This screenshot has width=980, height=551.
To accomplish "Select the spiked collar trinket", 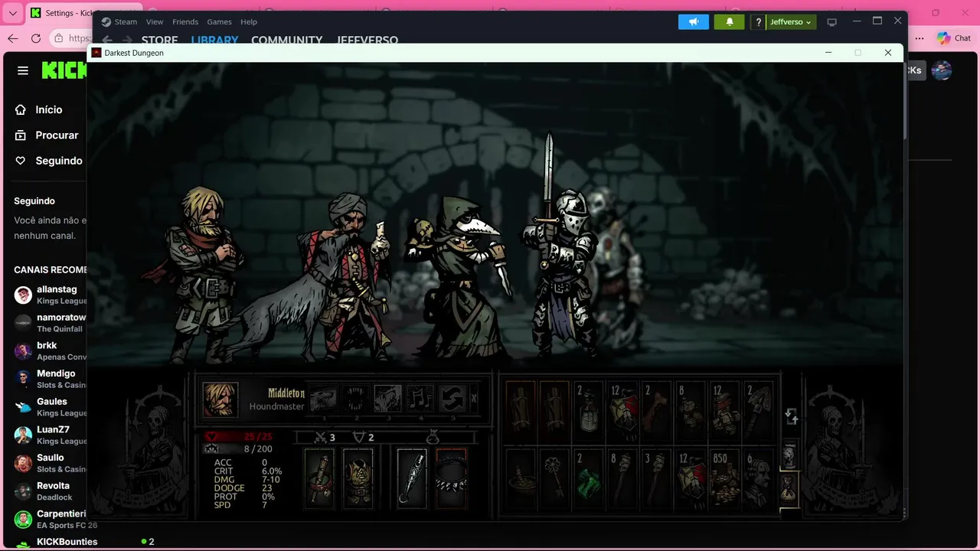I will (x=451, y=478).
